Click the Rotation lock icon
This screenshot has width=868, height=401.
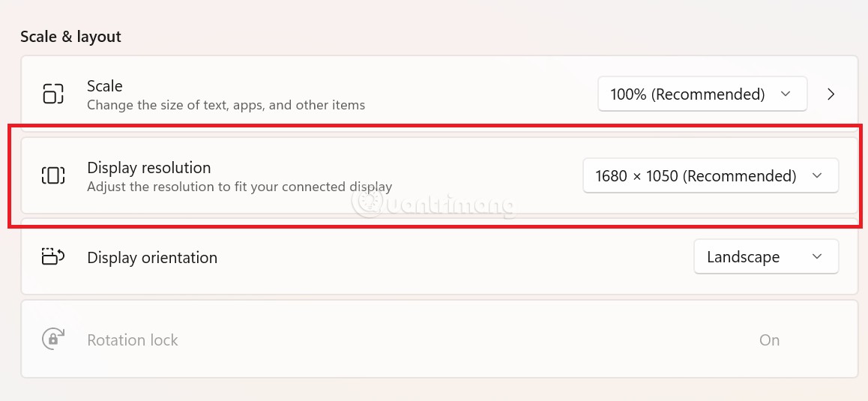click(53, 340)
